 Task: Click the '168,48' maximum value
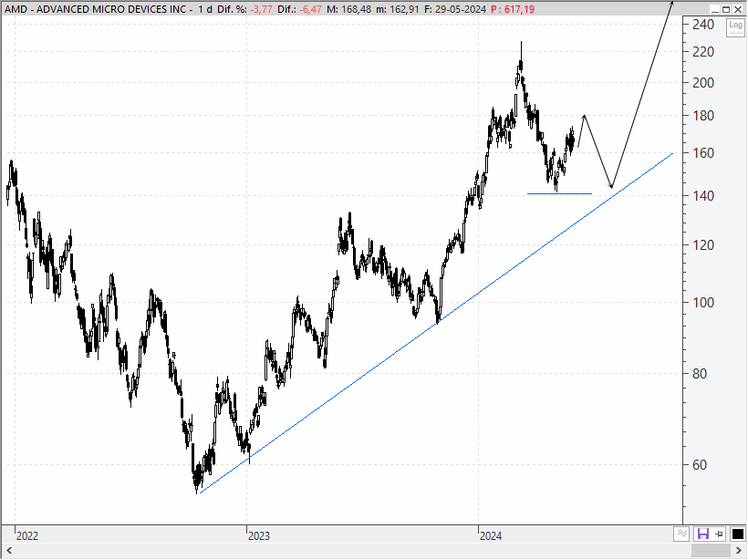tap(355, 9)
